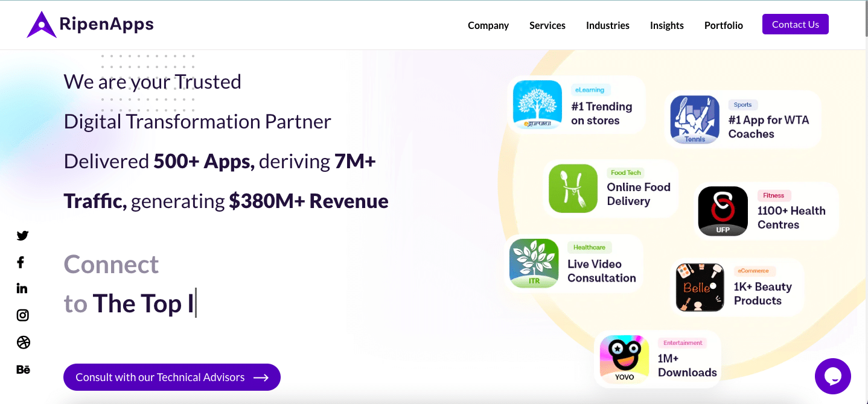Click the eCommerce category tag

click(x=753, y=271)
